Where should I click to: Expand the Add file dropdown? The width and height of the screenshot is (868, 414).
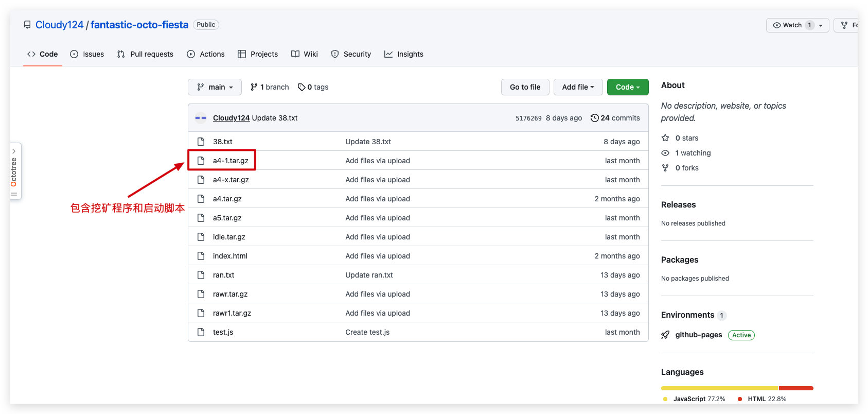[578, 87]
